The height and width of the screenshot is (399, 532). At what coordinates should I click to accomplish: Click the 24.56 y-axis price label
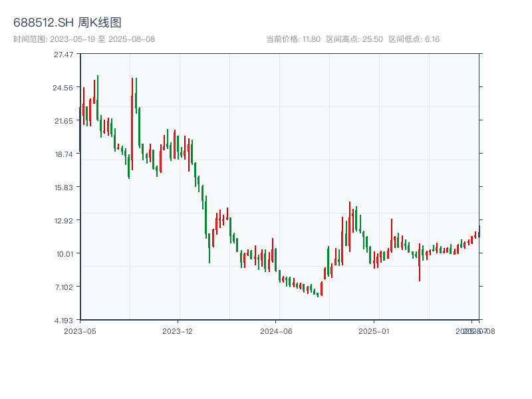pyautogui.click(x=64, y=87)
